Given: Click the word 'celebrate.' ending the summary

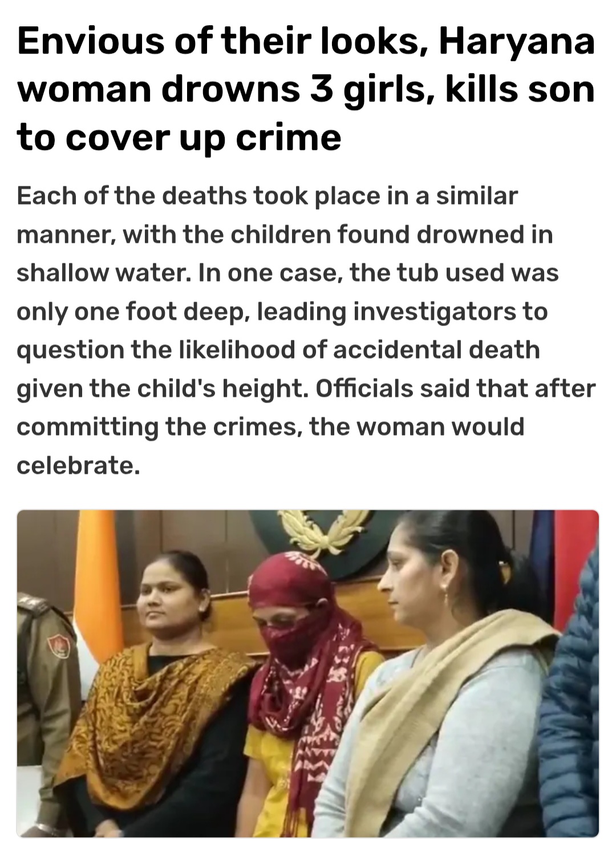Looking at the screenshot, I should click(x=78, y=465).
